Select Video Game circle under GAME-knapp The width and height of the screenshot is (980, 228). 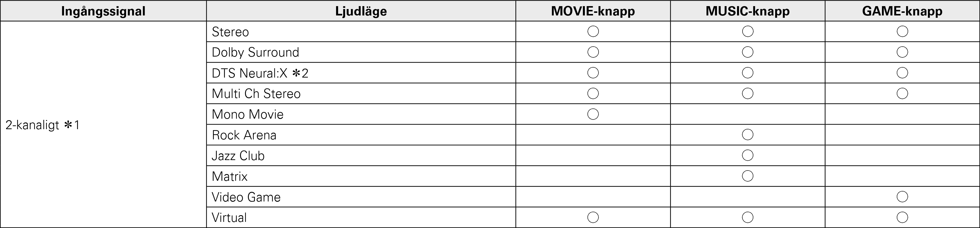[x=902, y=197]
